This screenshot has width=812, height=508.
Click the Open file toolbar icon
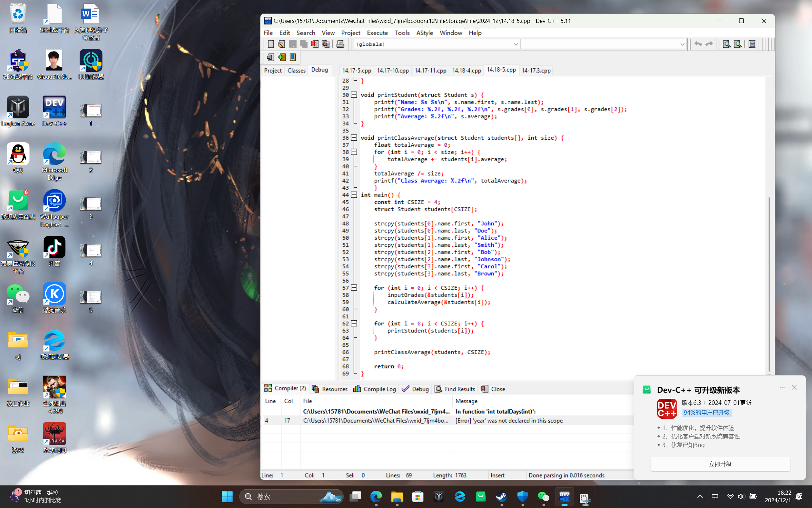[282, 44]
